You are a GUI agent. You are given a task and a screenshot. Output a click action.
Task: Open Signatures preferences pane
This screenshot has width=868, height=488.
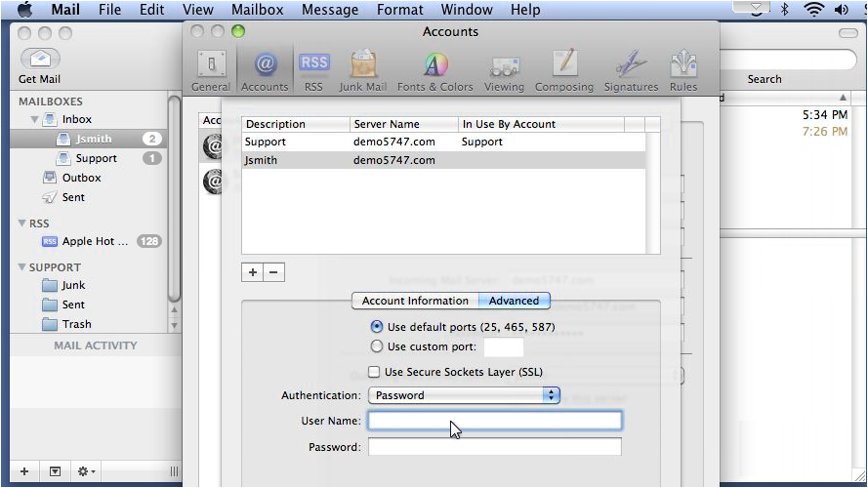[x=631, y=71]
